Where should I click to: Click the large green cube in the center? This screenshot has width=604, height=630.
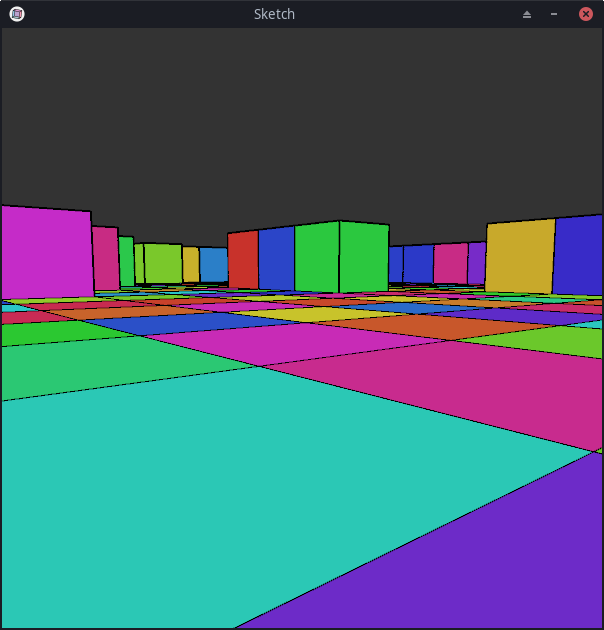[340, 257]
